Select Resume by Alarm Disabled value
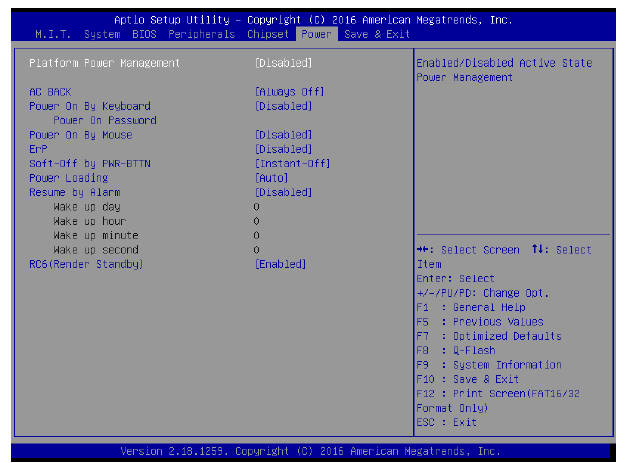 point(284,192)
